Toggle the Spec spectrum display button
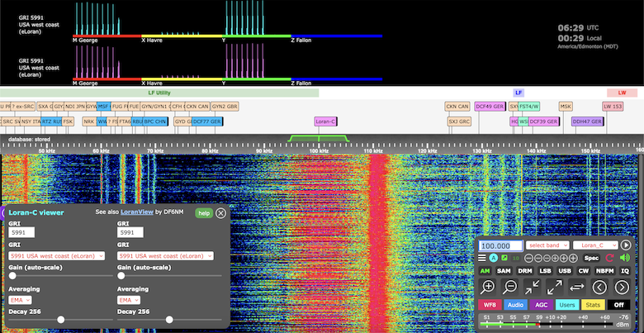 pos(592,259)
